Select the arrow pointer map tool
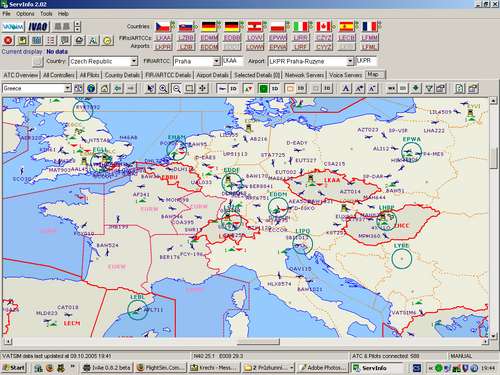500x375 pixels. [151, 88]
